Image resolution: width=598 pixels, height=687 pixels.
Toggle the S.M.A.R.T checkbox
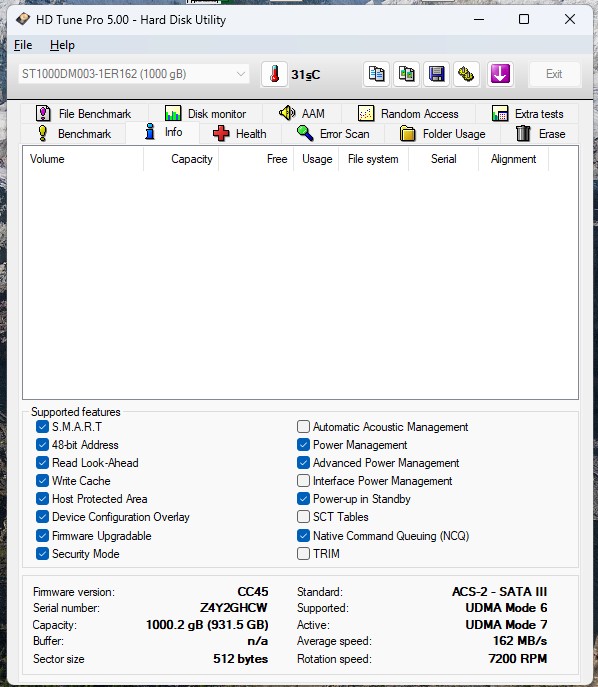coord(42,427)
